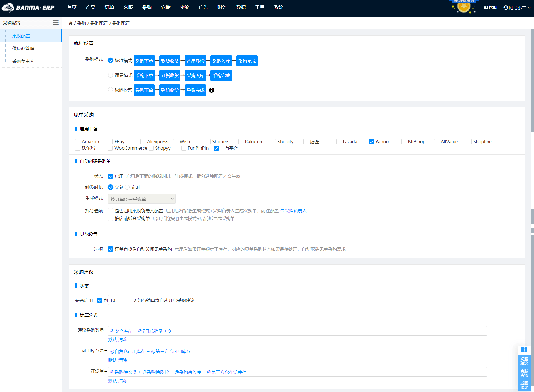This screenshot has height=392, width=534.
Task: Click the home icon in breadcrumb
Action: coord(71,23)
